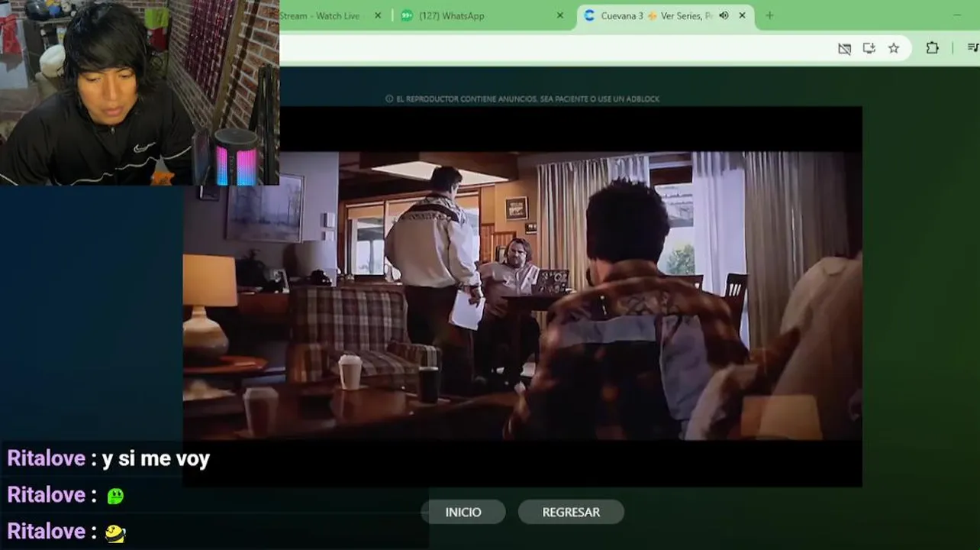
Task: Click the Cuevana 3 tab favicon
Action: coord(589,16)
